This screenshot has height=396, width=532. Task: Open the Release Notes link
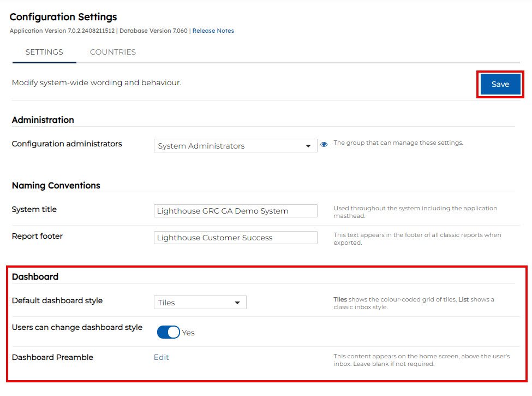[213, 31]
